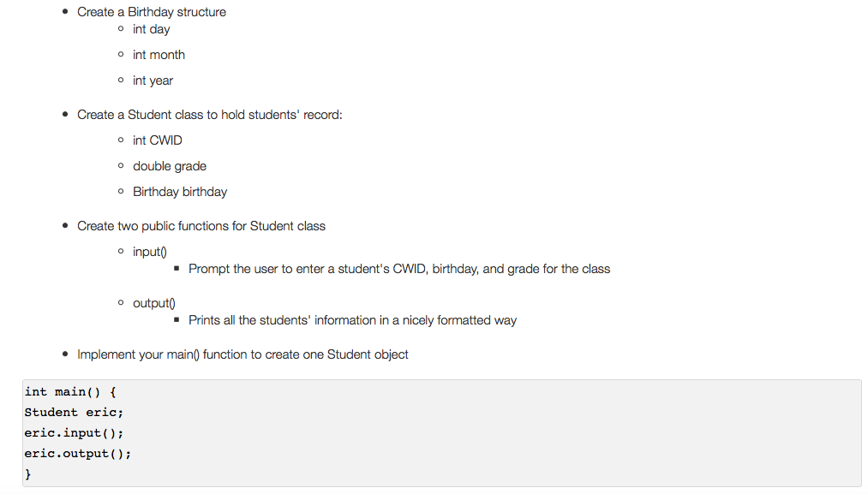
Task: Click the "Birthday birthday" list item
Action: pyautogui.click(x=180, y=192)
